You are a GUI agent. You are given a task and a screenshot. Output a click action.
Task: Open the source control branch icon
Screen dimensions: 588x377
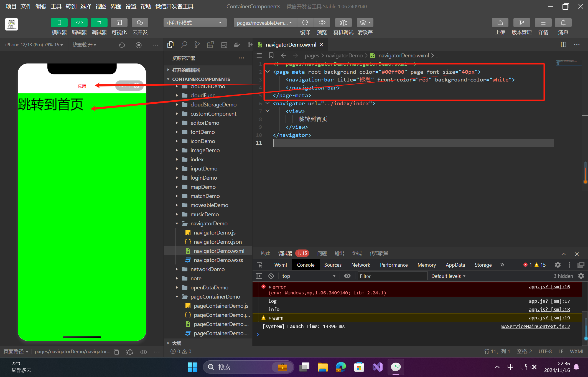[x=197, y=45]
